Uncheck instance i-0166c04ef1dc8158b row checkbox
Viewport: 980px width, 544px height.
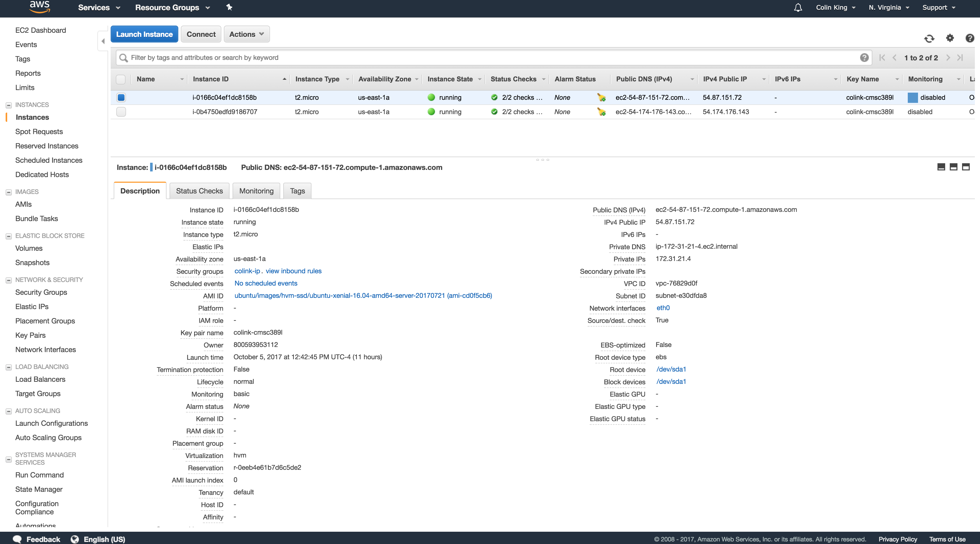(x=121, y=97)
